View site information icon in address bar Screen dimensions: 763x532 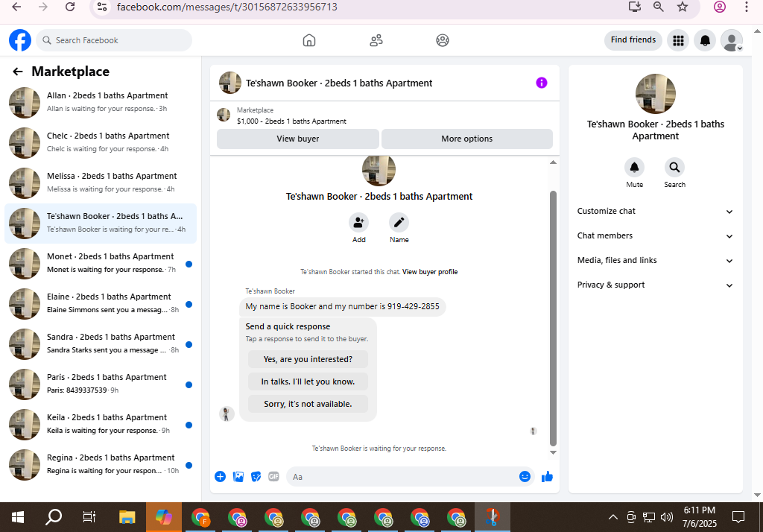[101, 7]
